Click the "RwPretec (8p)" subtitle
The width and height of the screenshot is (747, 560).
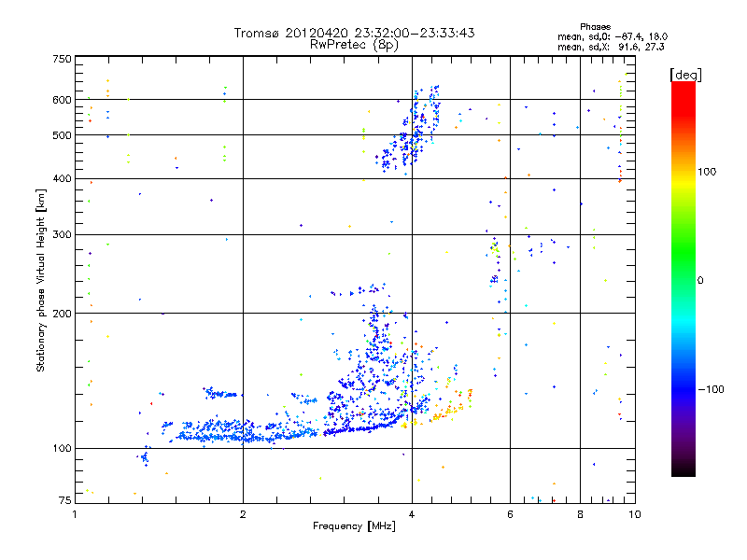click(354, 45)
